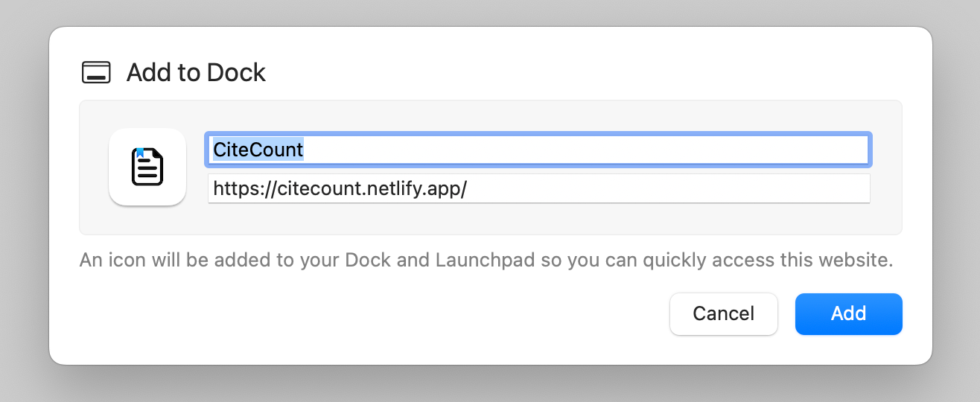Click the citecount.netlify.app URL field
This screenshot has height=402, width=980.
click(x=538, y=188)
